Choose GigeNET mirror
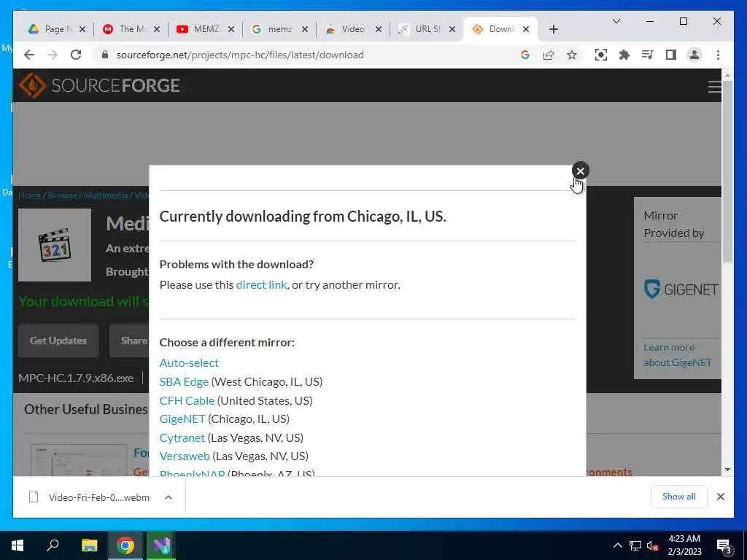Viewport: 747px width, 560px height. [x=182, y=419]
